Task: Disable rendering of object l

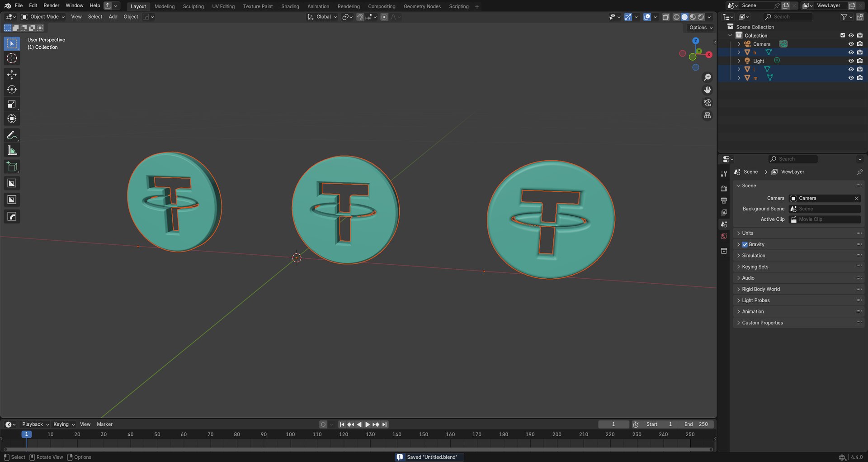Action: (x=859, y=69)
